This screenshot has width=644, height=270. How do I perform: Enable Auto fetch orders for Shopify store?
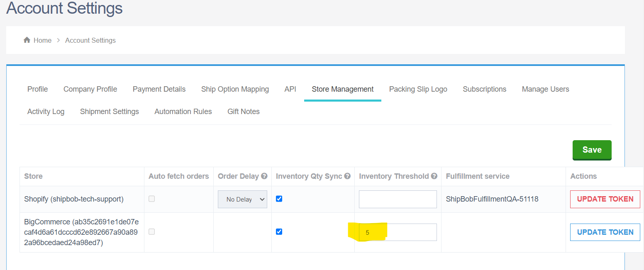pyautogui.click(x=151, y=199)
